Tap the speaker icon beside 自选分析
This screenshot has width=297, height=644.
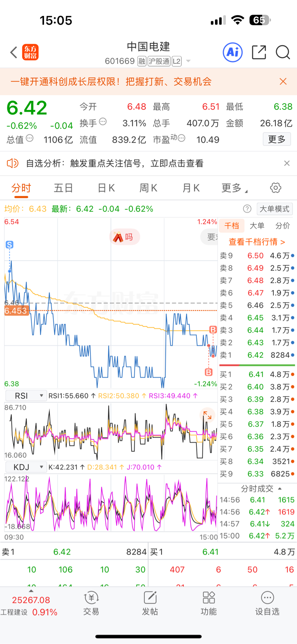[x=13, y=163]
